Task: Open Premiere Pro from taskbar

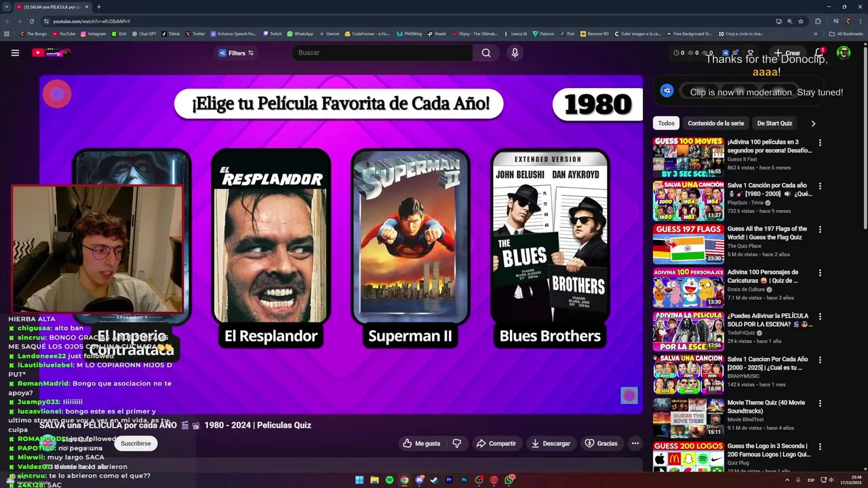Action: coord(449,480)
